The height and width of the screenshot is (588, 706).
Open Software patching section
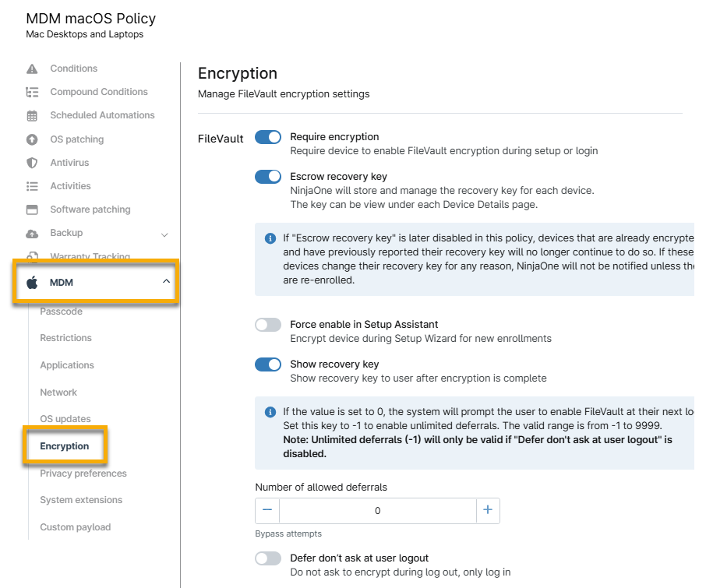point(90,209)
